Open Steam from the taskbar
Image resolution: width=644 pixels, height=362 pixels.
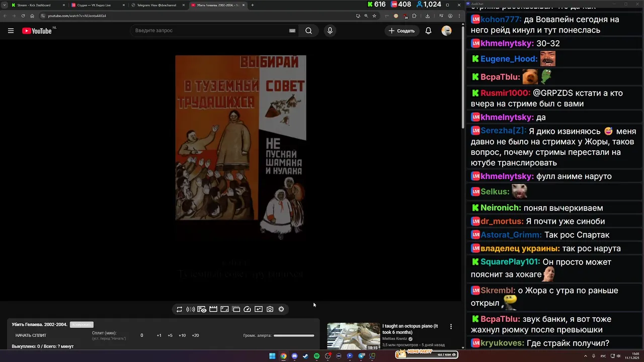(305, 356)
